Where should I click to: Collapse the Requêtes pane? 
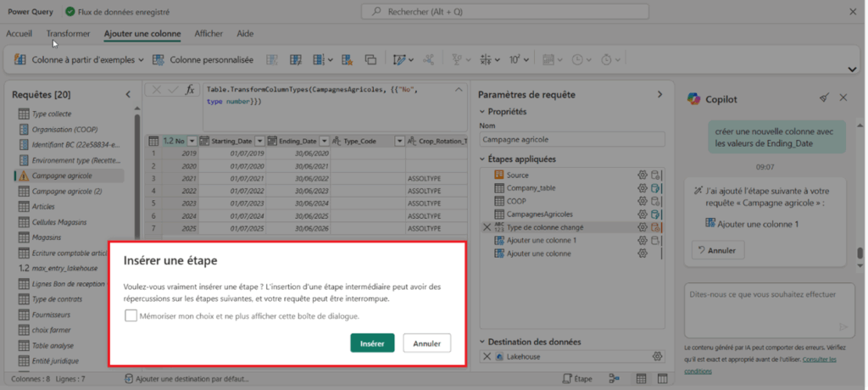pos(128,94)
